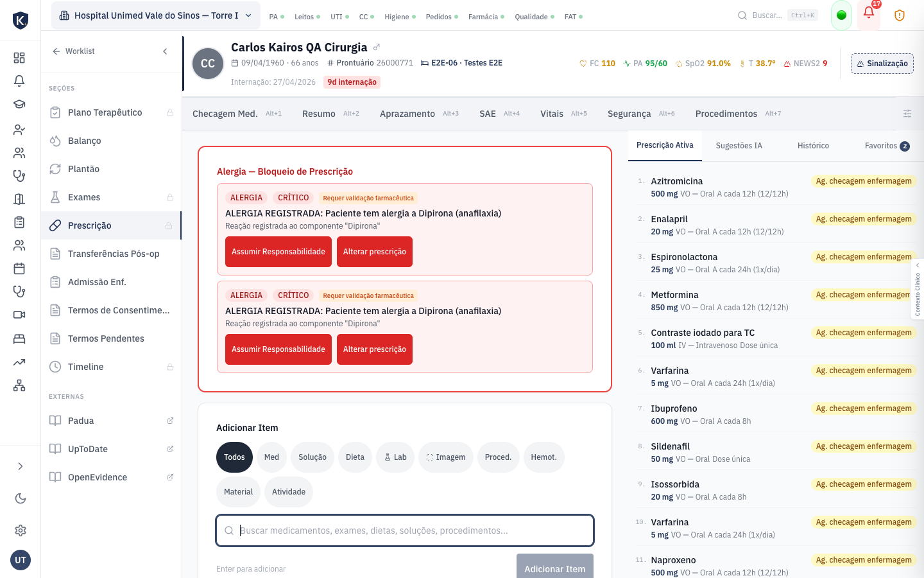Click the lock icon on Timeline row
Viewport: 924px width, 578px height.
[170, 367]
